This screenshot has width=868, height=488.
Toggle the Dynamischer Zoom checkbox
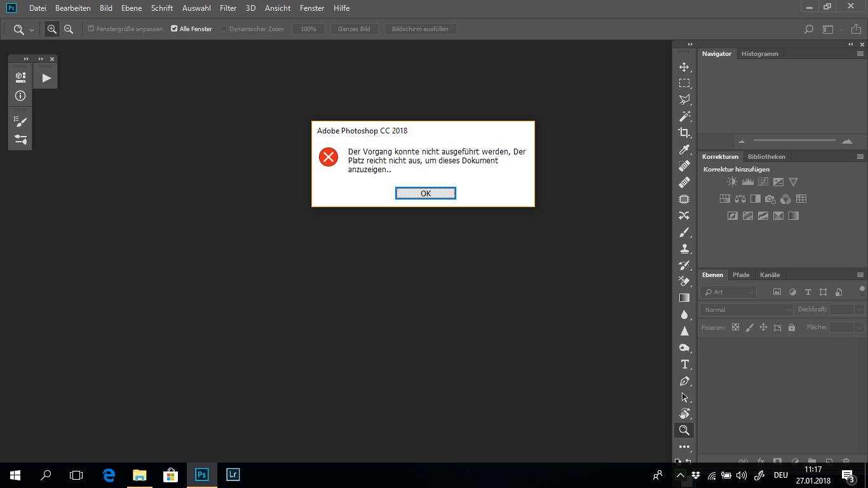tap(224, 29)
